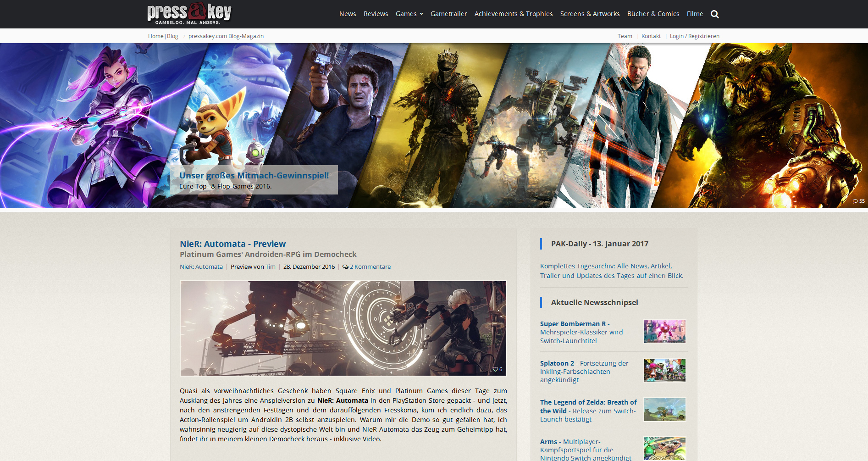Screen dimensions: 868x461
Task: Click the Home breadcrumb link
Action: point(155,36)
